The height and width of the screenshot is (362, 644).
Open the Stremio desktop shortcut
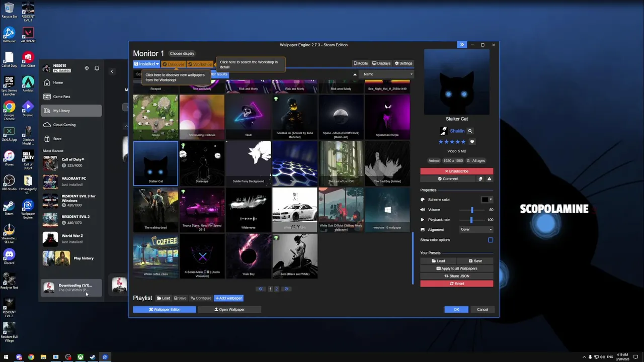click(x=28, y=109)
